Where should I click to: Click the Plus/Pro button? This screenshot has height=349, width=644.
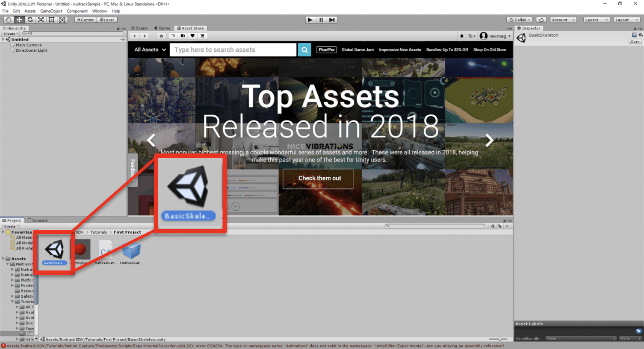tap(326, 50)
